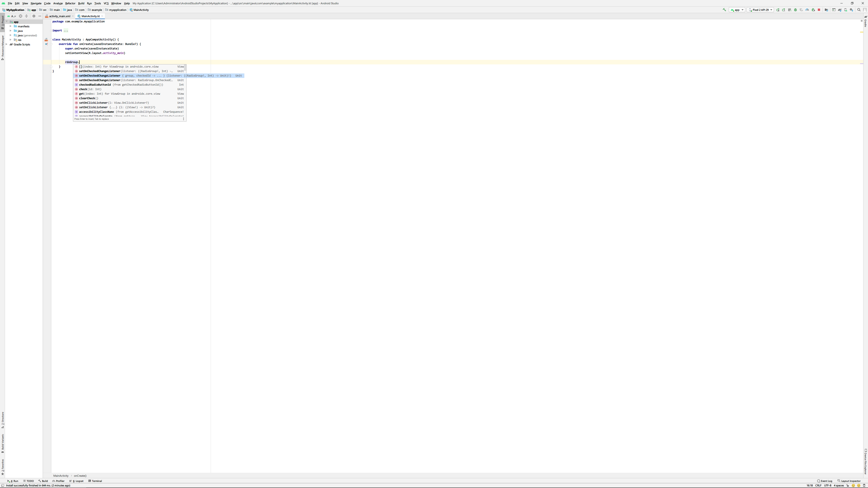Click the green Debug app bug icon

point(796,10)
